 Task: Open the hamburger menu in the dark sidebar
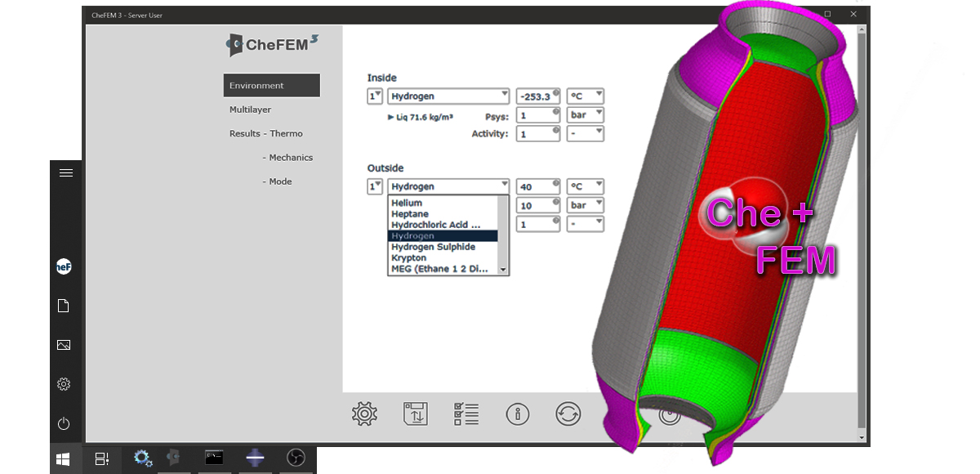point(66,172)
